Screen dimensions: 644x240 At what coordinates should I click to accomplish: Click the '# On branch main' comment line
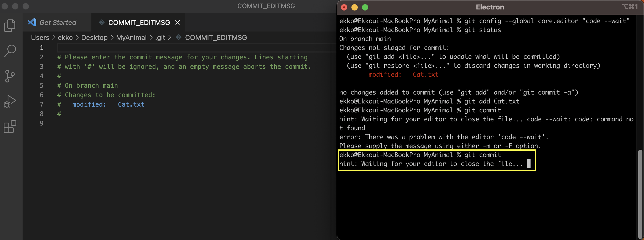pos(87,86)
